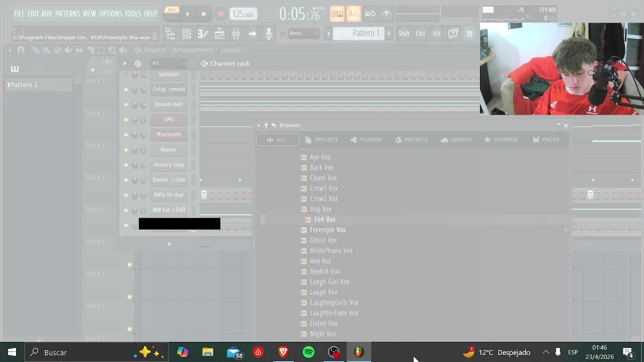644x362 pixels.
Task: Click the plus to add a new channel
Action: 169,244
